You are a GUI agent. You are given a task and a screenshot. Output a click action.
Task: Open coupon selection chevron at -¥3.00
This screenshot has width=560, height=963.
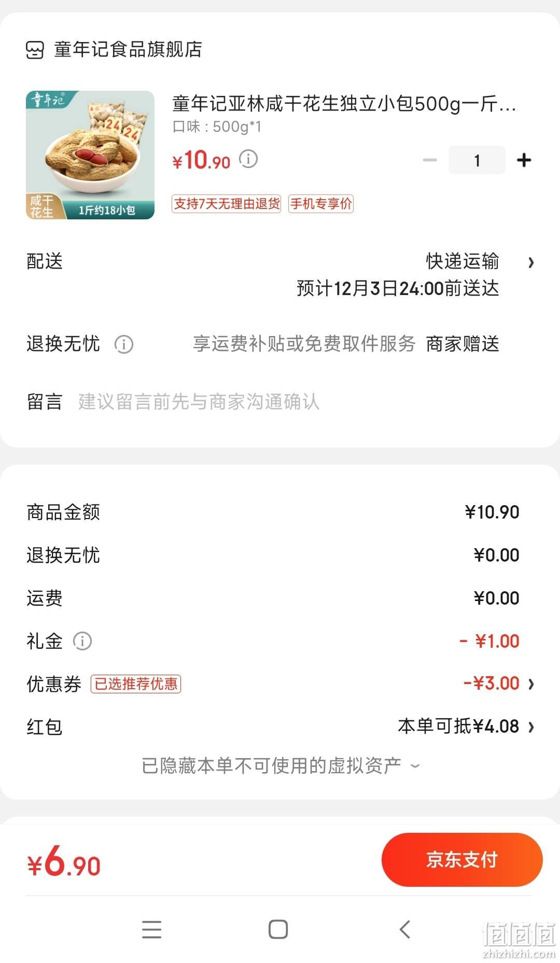[x=531, y=684]
